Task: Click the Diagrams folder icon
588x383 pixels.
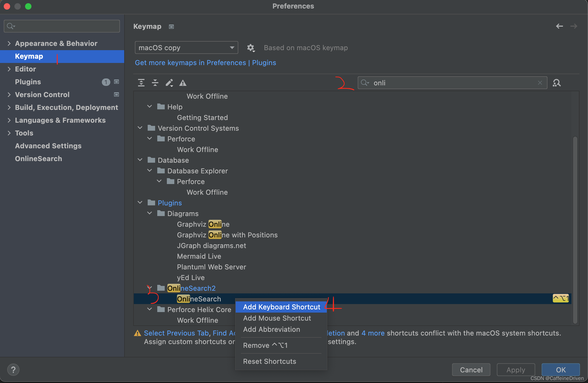Action: click(161, 213)
